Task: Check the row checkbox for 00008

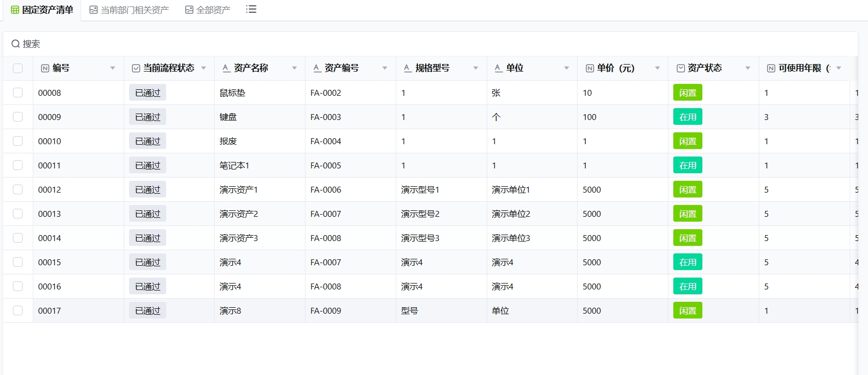Action: [x=18, y=93]
